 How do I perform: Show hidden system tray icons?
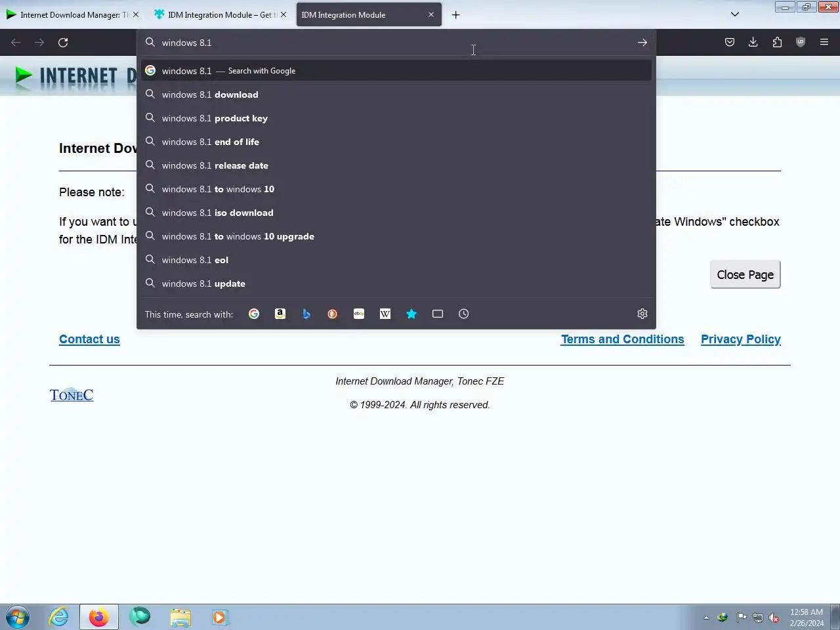706,618
